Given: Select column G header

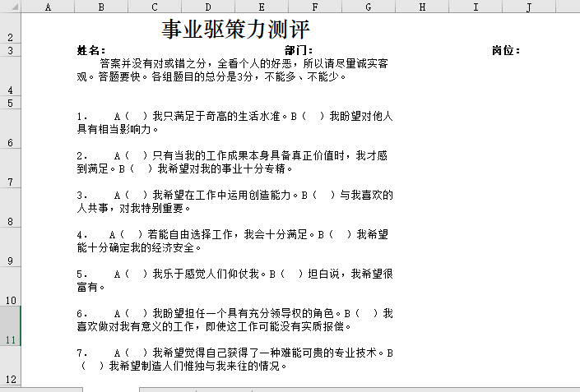Looking at the screenshot, I should coord(368,7).
